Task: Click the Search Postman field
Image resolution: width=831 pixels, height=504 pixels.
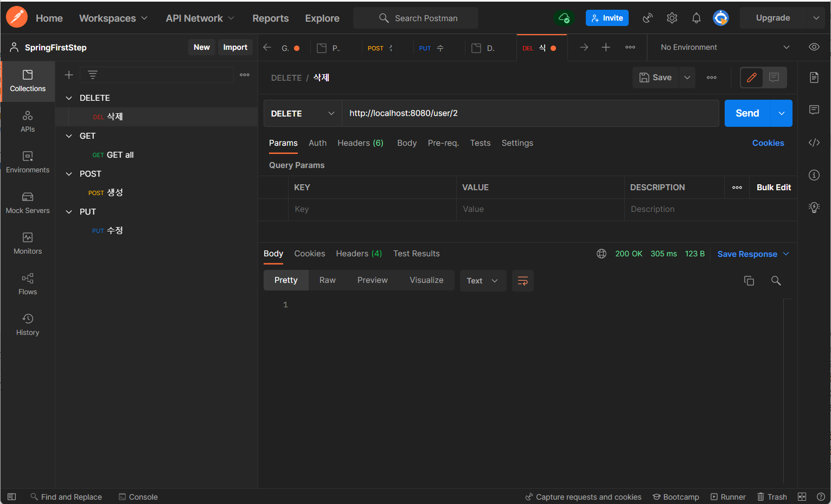Action: (x=415, y=18)
